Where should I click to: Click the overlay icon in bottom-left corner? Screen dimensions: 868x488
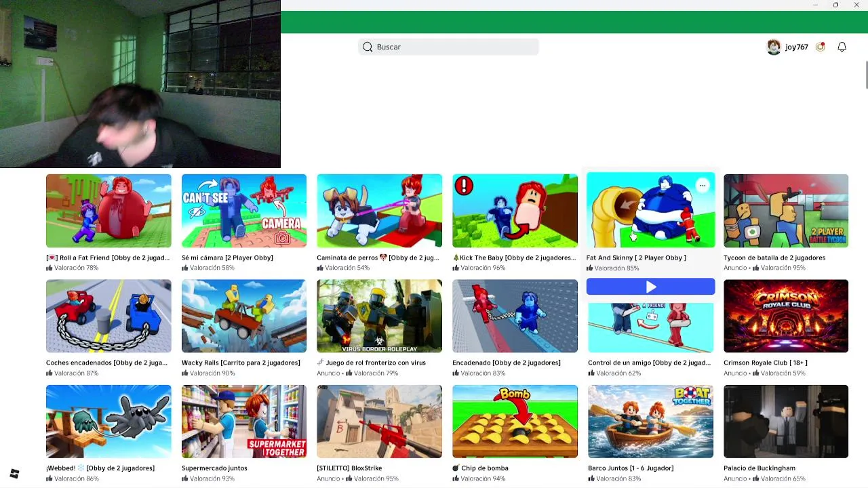(x=14, y=474)
